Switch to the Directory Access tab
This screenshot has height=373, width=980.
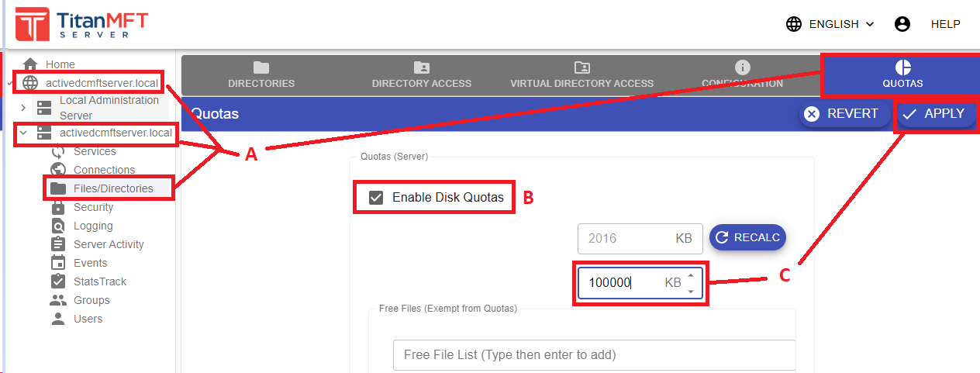pos(421,75)
